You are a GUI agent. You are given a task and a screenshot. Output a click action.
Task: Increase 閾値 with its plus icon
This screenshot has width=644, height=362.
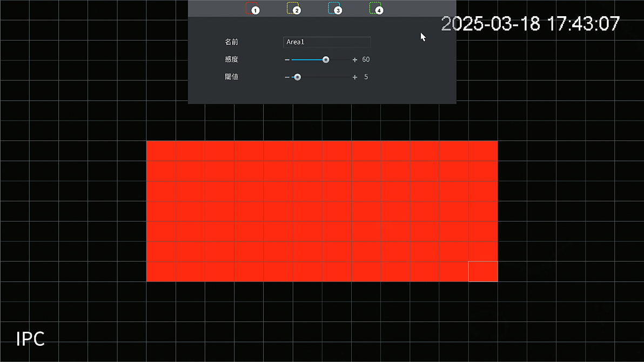coord(355,77)
